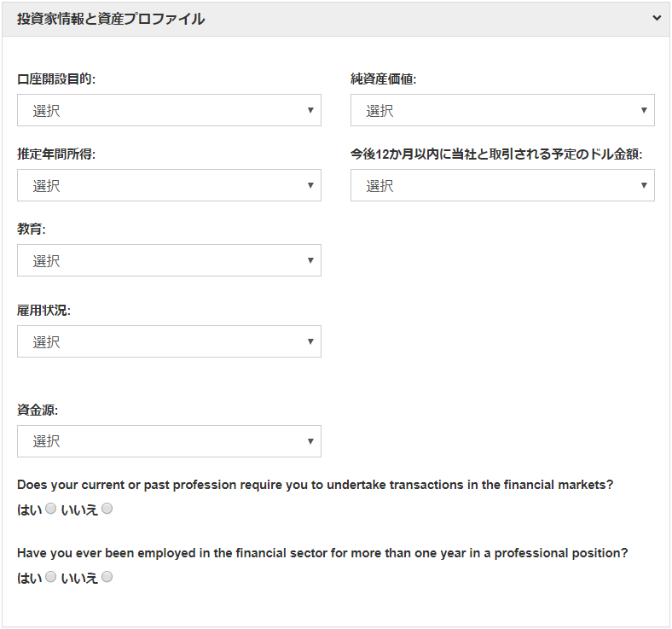The image size is (672, 629).
Task: Open the 雇用状況 dropdown
Action: 169,341
